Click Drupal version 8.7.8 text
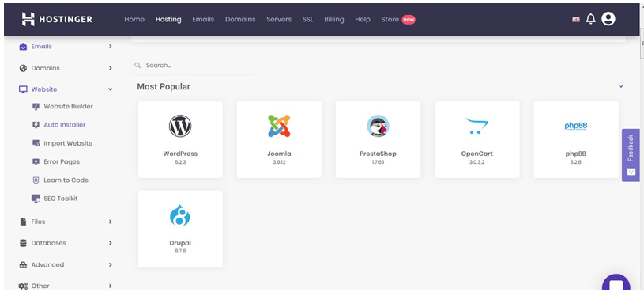 (180, 251)
